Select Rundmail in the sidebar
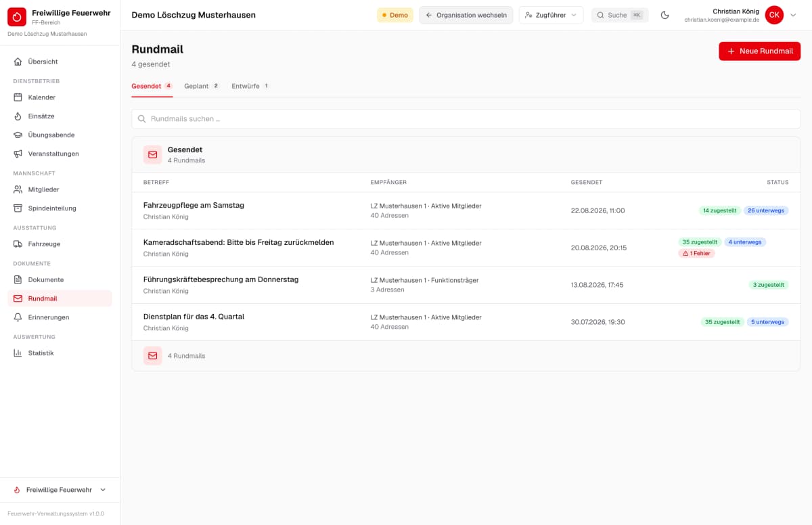This screenshot has height=525, width=812. [x=60, y=298]
